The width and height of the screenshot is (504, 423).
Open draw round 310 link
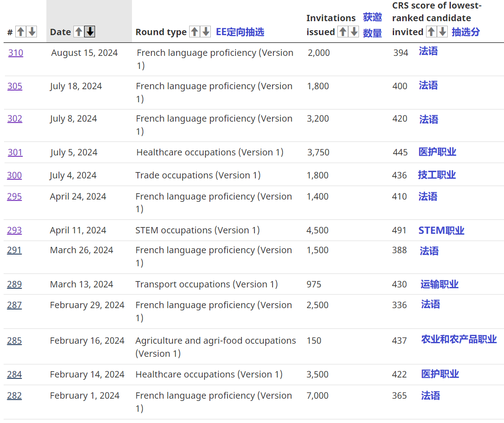pos(15,53)
